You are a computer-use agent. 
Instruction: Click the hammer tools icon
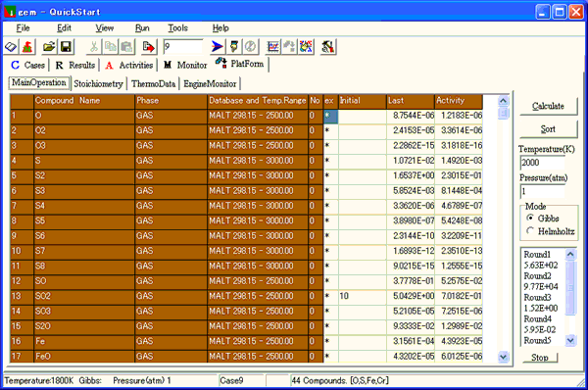click(327, 47)
